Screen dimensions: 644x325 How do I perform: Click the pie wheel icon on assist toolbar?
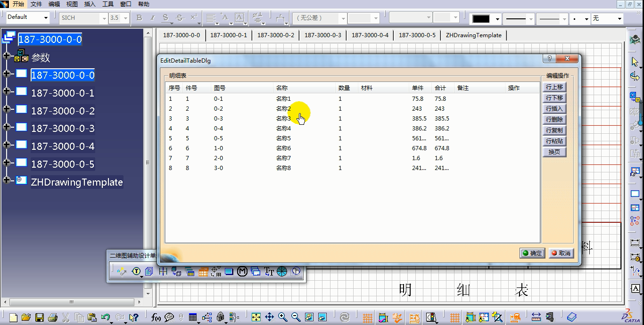coord(281,271)
